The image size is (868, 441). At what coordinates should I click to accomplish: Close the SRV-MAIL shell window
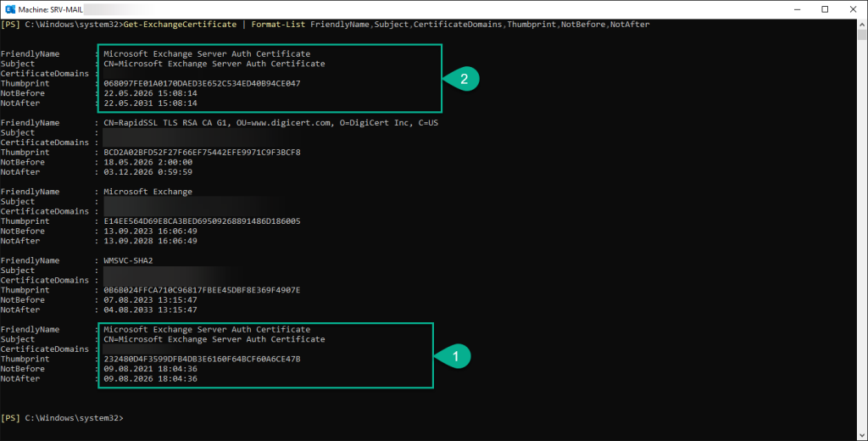click(x=853, y=9)
